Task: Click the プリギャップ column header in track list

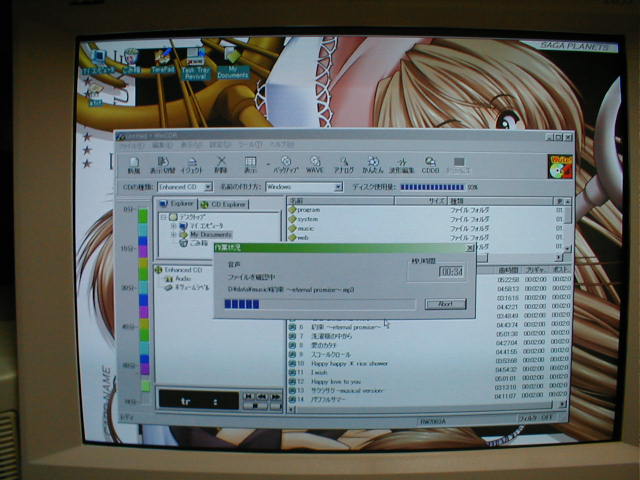Action: 535,270
